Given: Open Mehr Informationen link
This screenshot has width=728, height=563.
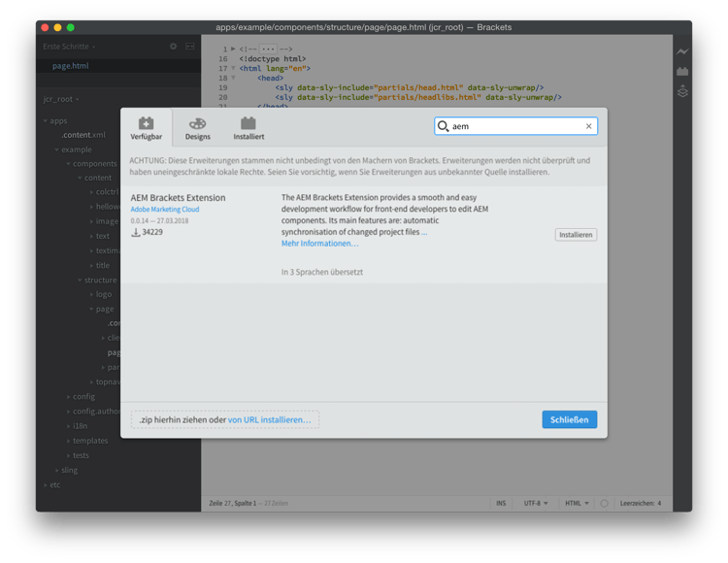Looking at the screenshot, I should [x=320, y=244].
